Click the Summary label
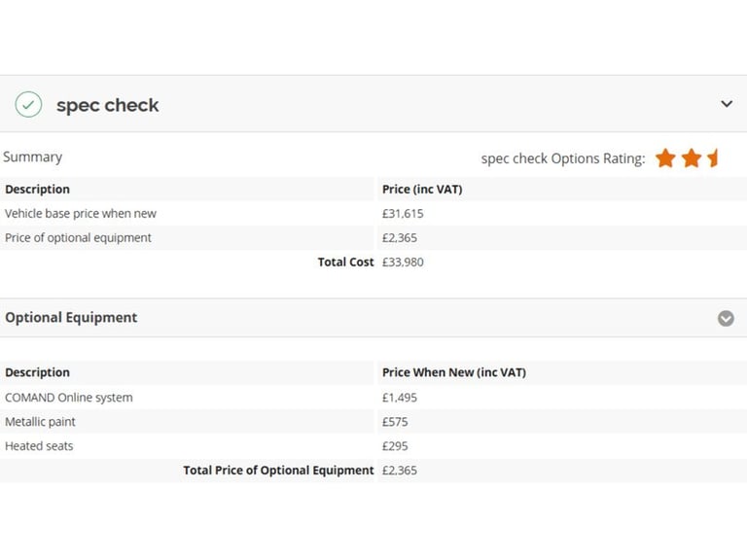Viewport: 747px width, 560px height. pyautogui.click(x=32, y=157)
